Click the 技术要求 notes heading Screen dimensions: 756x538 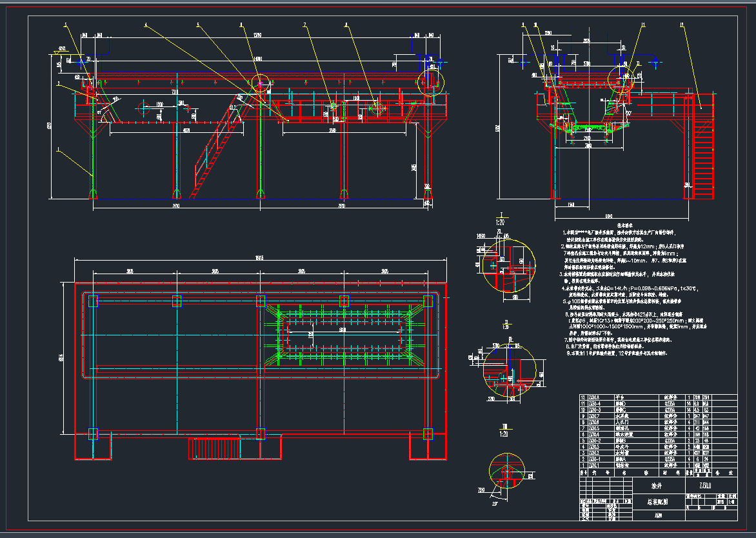click(x=625, y=226)
